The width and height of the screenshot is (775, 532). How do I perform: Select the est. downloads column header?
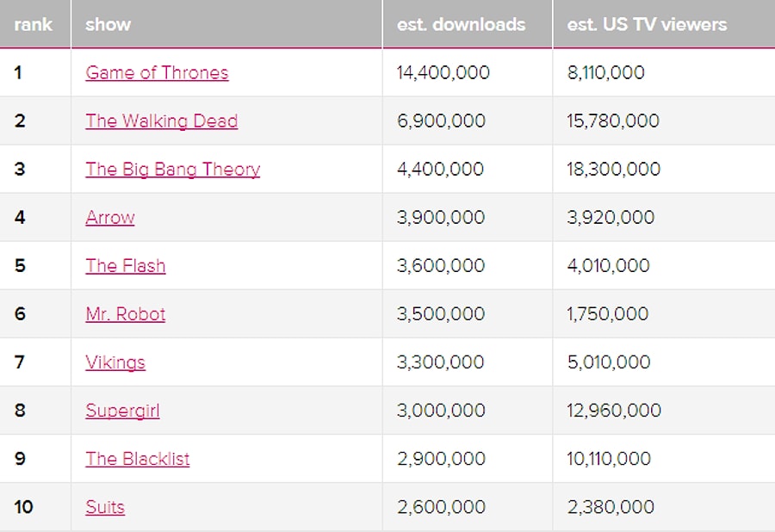click(x=461, y=24)
